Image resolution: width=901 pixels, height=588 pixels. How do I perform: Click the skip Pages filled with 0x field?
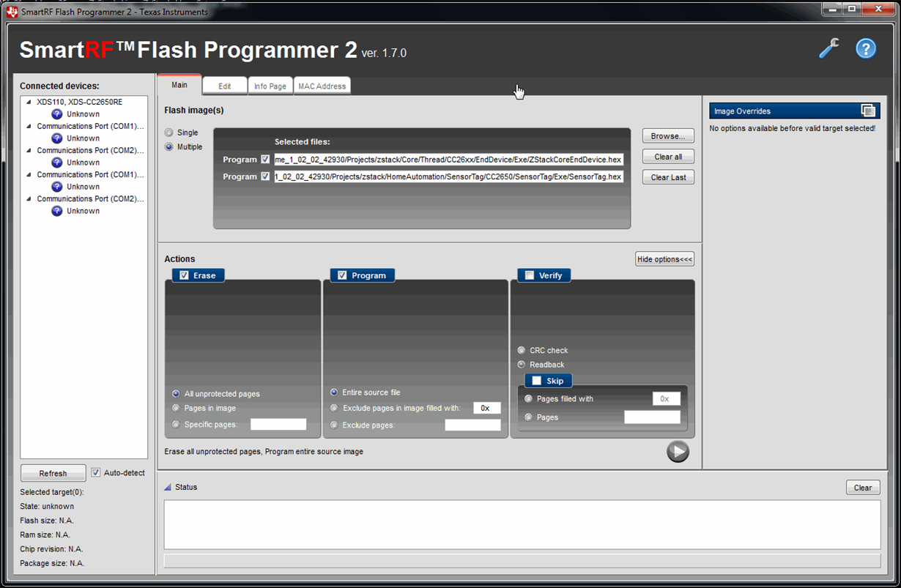click(x=667, y=399)
